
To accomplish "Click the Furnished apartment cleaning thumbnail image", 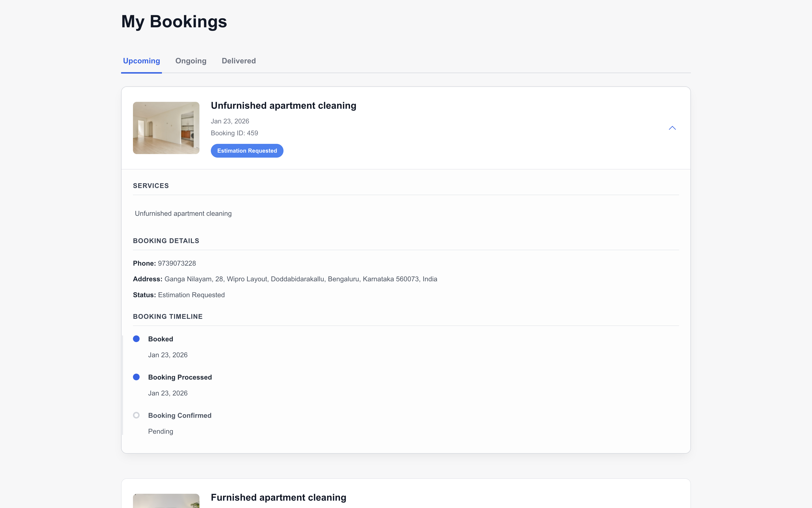I will (166, 501).
